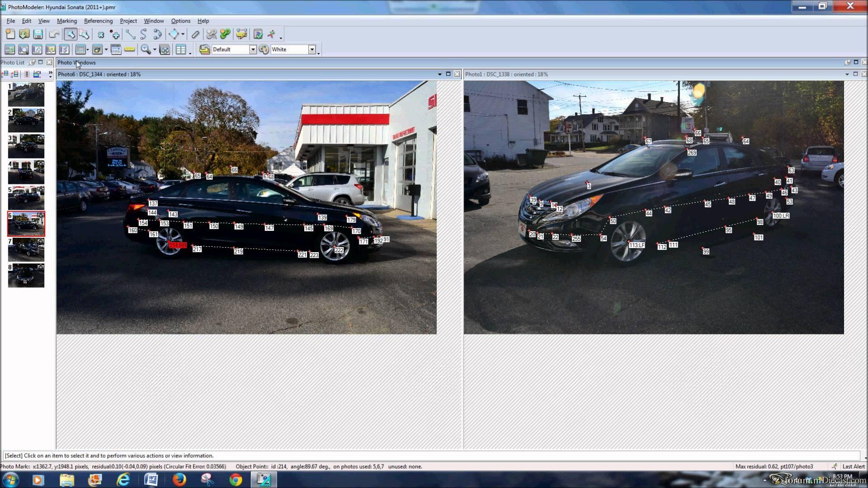This screenshot has height=488, width=868.
Task: Open the File menu
Action: [11, 21]
